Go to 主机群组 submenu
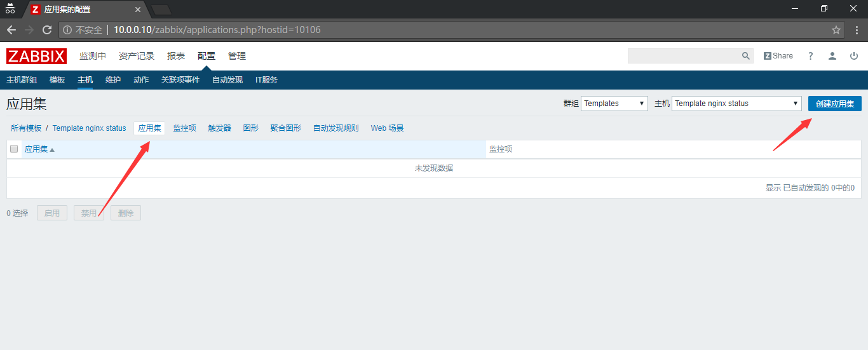The height and width of the screenshot is (350, 868). 22,80
